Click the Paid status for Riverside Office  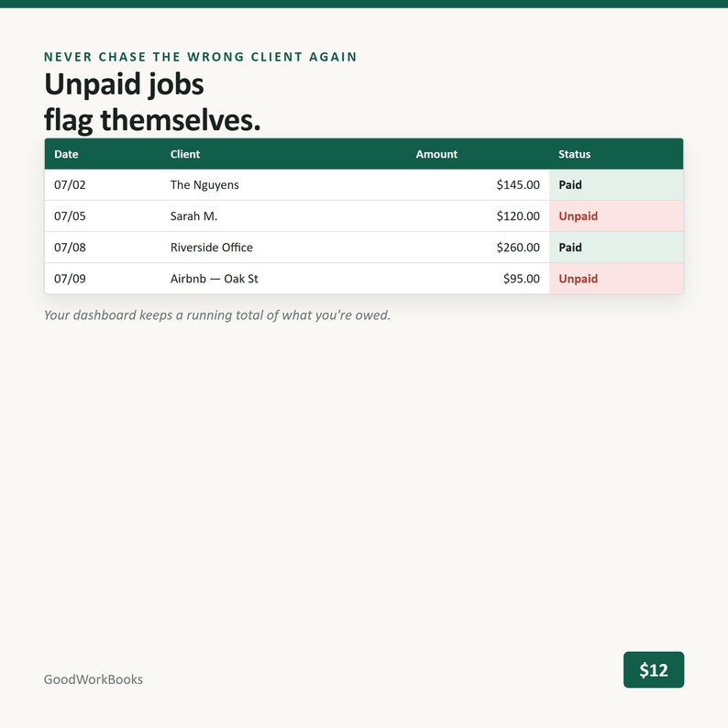click(x=616, y=247)
